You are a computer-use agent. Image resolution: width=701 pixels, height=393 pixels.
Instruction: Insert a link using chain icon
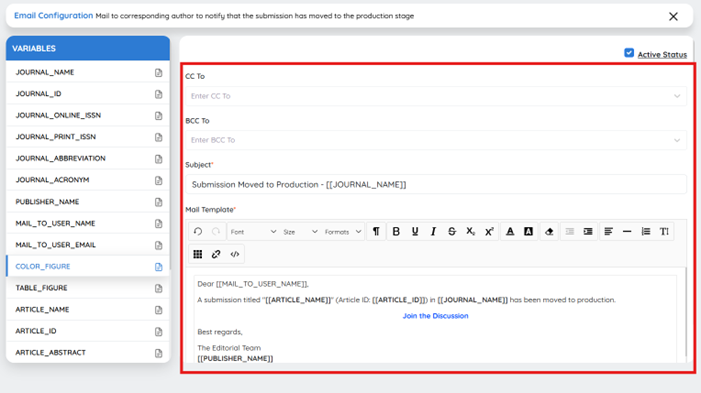click(x=216, y=254)
